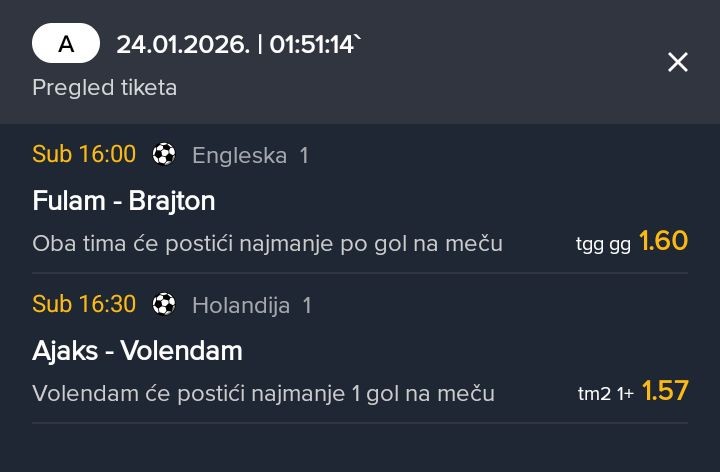Select the Holandija 1 league label
The width and height of the screenshot is (720, 472).
click(x=252, y=305)
